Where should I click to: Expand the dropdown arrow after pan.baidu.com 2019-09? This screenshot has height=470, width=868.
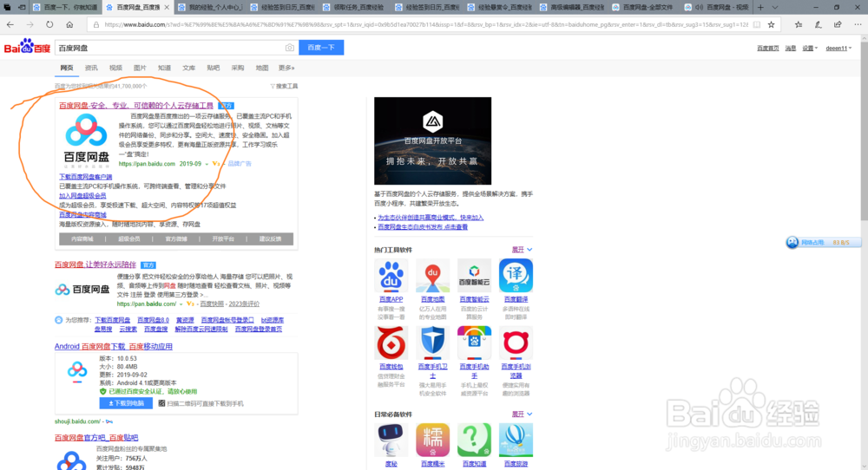pos(207,164)
